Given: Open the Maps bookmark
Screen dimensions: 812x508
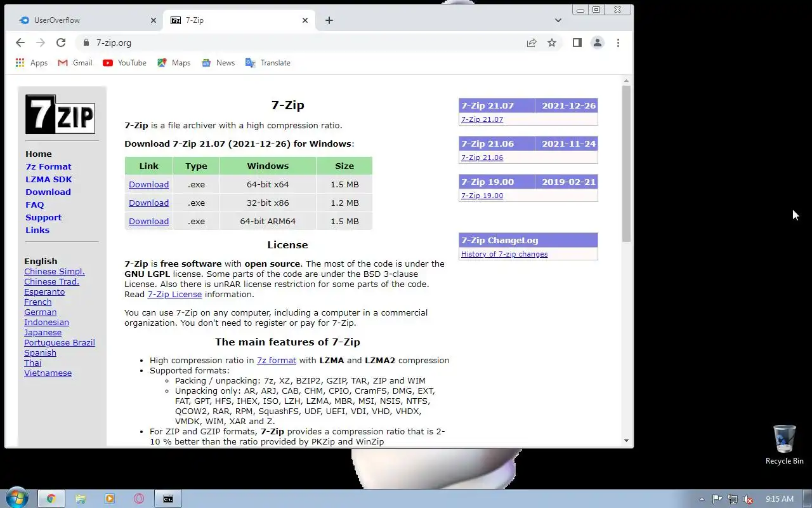Looking at the screenshot, I should click(174, 63).
